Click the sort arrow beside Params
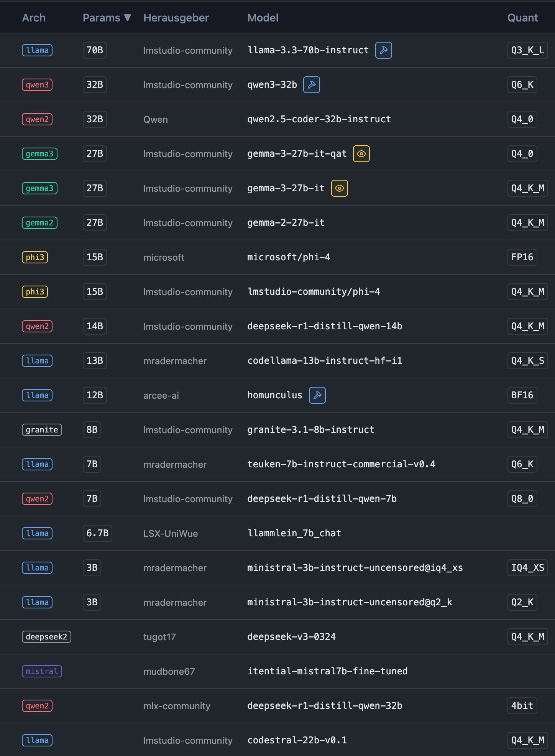The width and height of the screenshot is (555, 756). click(x=128, y=18)
